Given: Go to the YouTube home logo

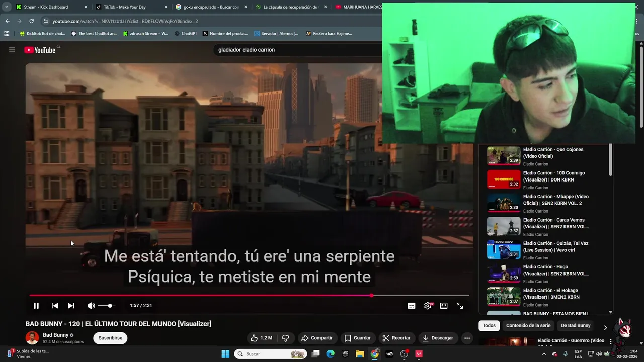Looking at the screenshot, I should click(x=40, y=50).
